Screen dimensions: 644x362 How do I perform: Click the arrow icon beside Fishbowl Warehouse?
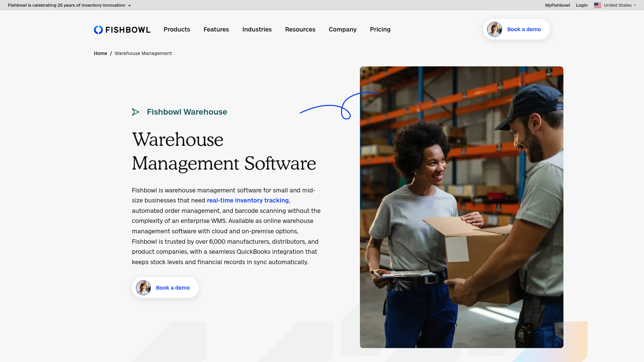pos(136,112)
